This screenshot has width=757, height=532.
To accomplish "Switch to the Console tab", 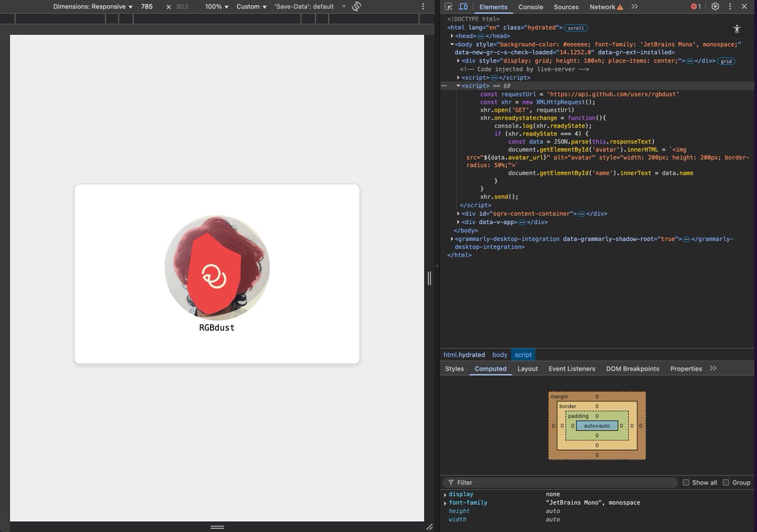I will point(531,7).
